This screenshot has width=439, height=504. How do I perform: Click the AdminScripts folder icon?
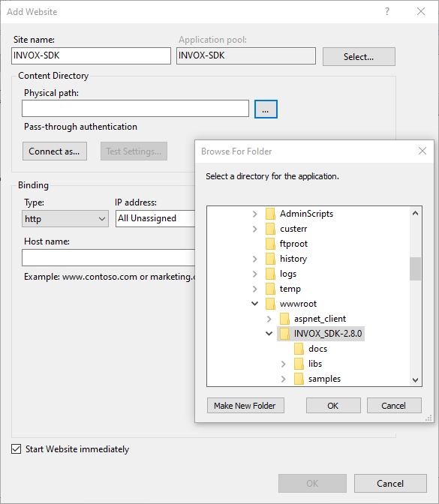pos(270,214)
